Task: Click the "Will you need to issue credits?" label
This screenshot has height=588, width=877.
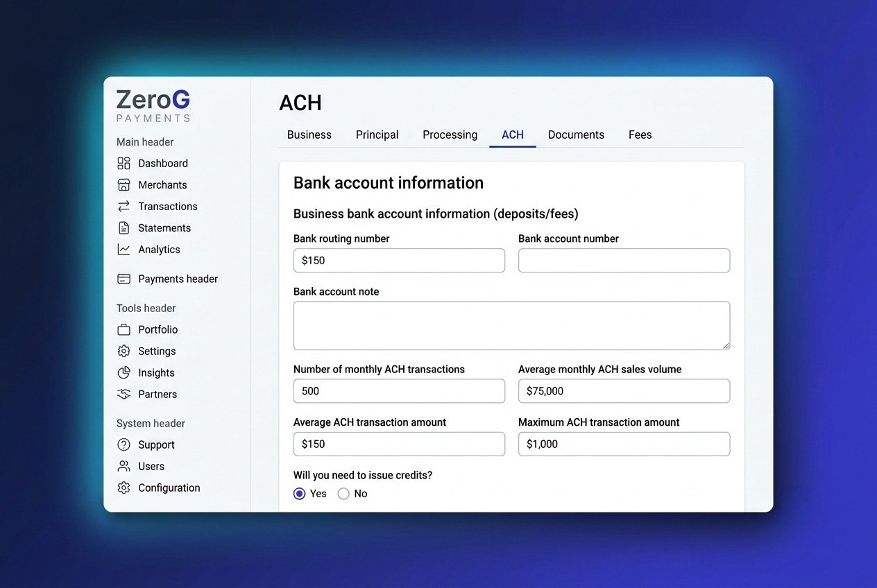Action: pos(363,476)
